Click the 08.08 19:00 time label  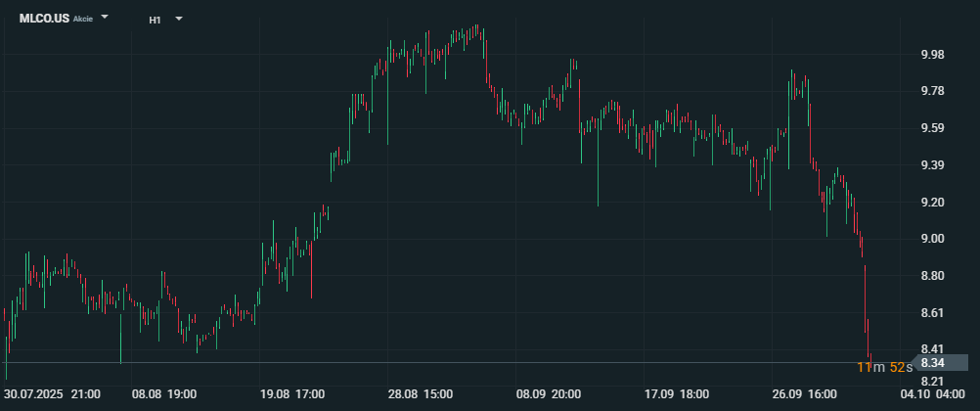(164, 394)
